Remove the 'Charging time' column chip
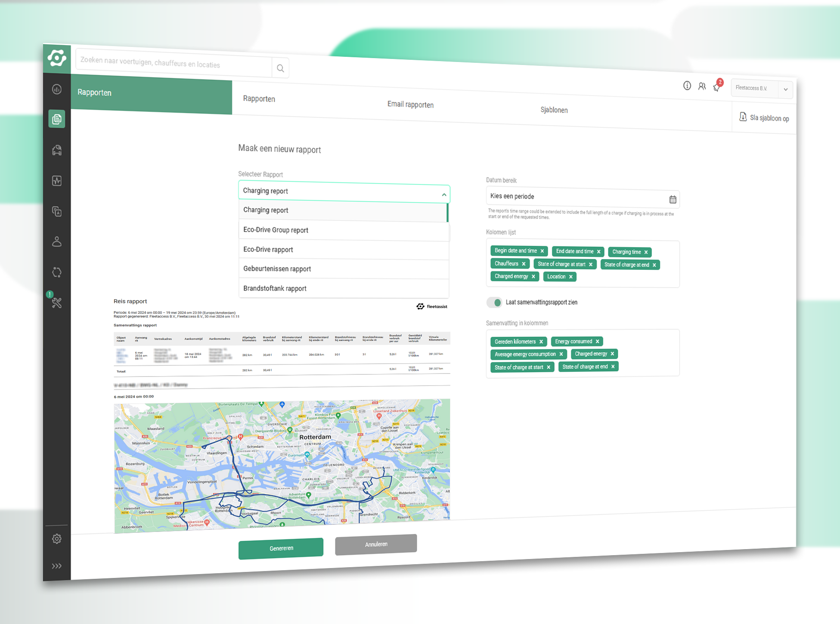The height and width of the screenshot is (624, 840). pos(646,252)
